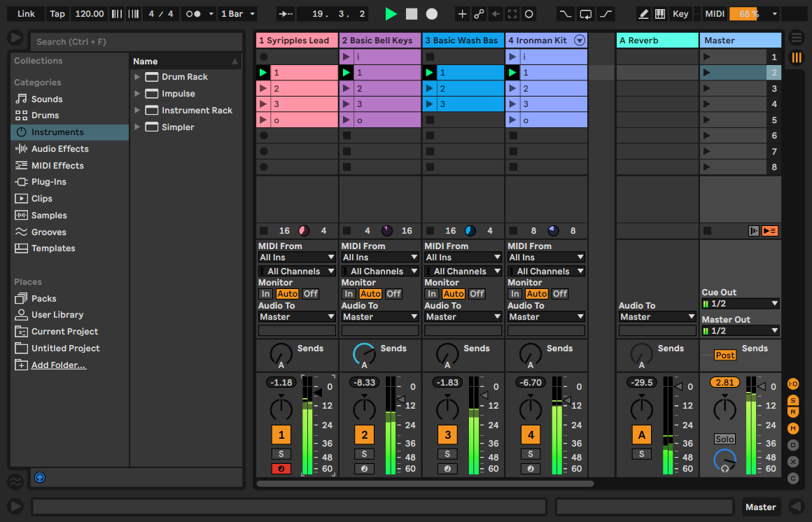Launch clip 1 on Syripples Lead track
Screen dimensions: 812x522
click(263, 72)
